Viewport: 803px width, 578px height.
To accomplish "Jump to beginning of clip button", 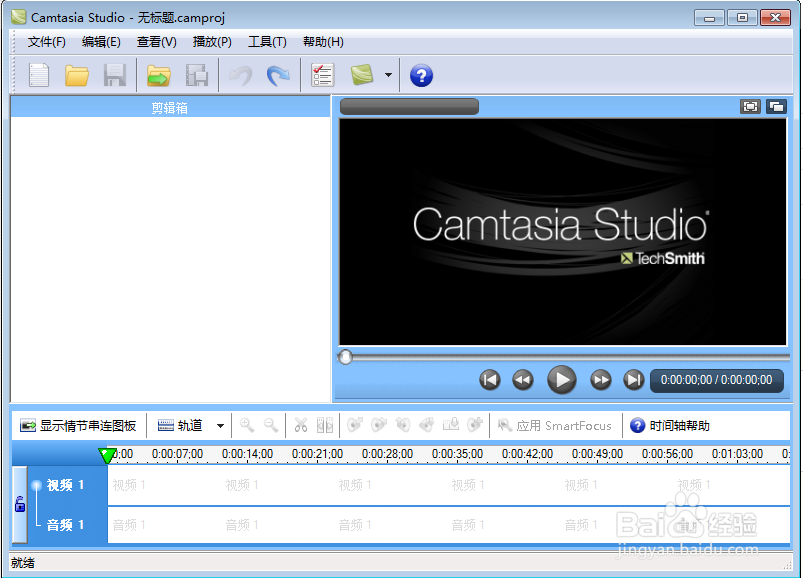I will pyautogui.click(x=490, y=380).
